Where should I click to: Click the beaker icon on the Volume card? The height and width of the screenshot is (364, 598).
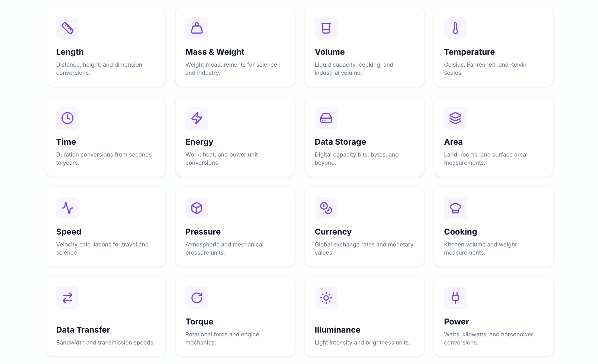coord(326,28)
